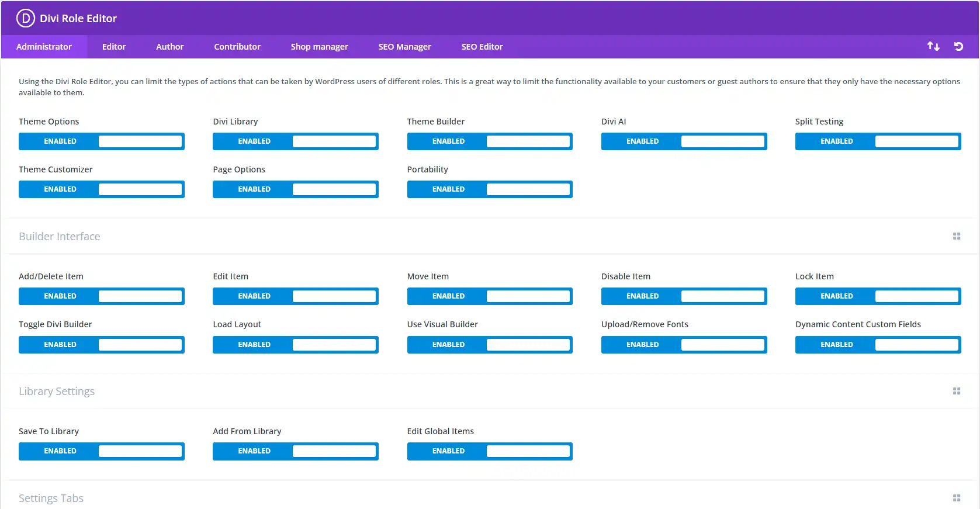Click the Library Settings grid icon
The height and width of the screenshot is (509, 980).
pyautogui.click(x=957, y=391)
